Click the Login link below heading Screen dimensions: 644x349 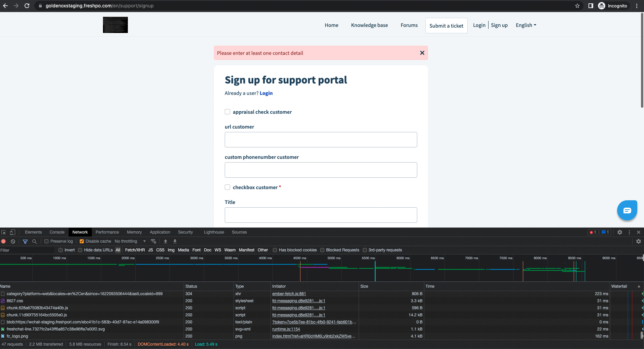pos(266,93)
